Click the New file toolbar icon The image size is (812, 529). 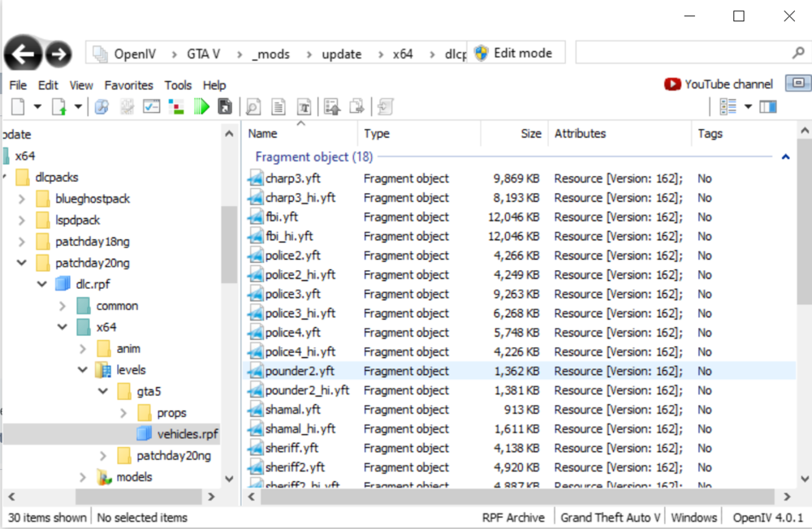[16, 106]
